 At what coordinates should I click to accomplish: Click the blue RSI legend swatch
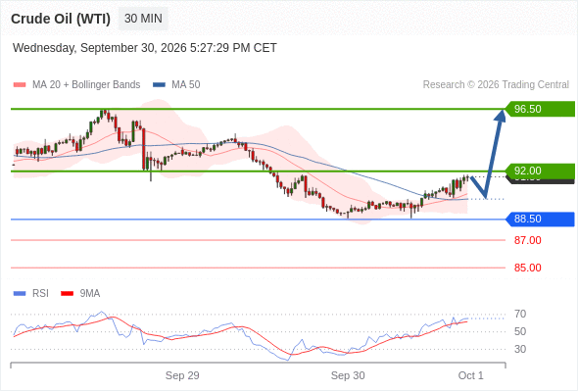[x=20, y=294]
